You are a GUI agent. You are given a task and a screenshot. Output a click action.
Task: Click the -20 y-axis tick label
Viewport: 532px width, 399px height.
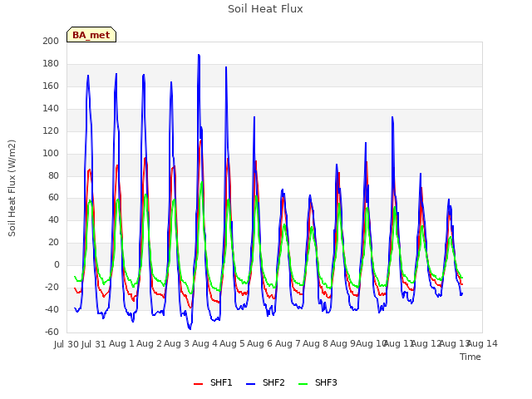pos(52,287)
